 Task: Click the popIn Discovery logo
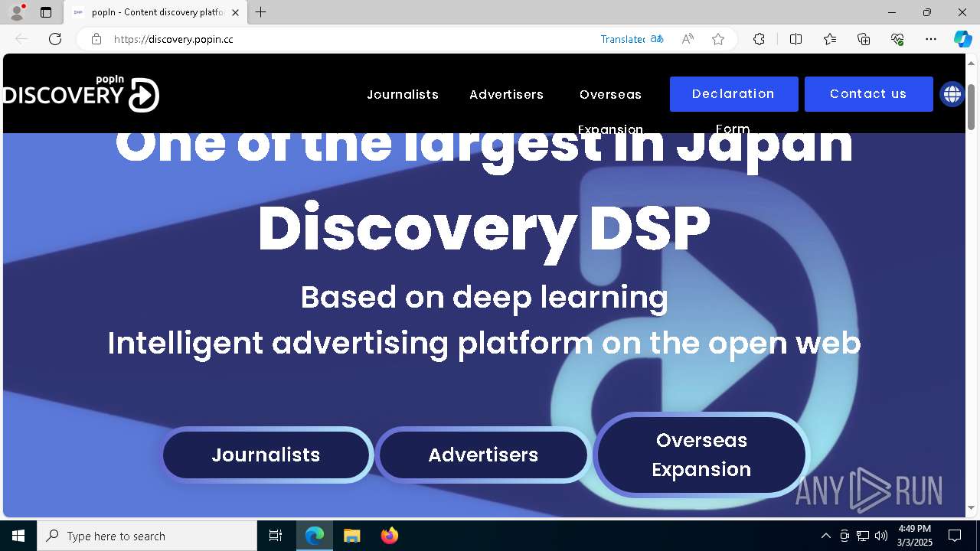pyautogui.click(x=80, y=94)
